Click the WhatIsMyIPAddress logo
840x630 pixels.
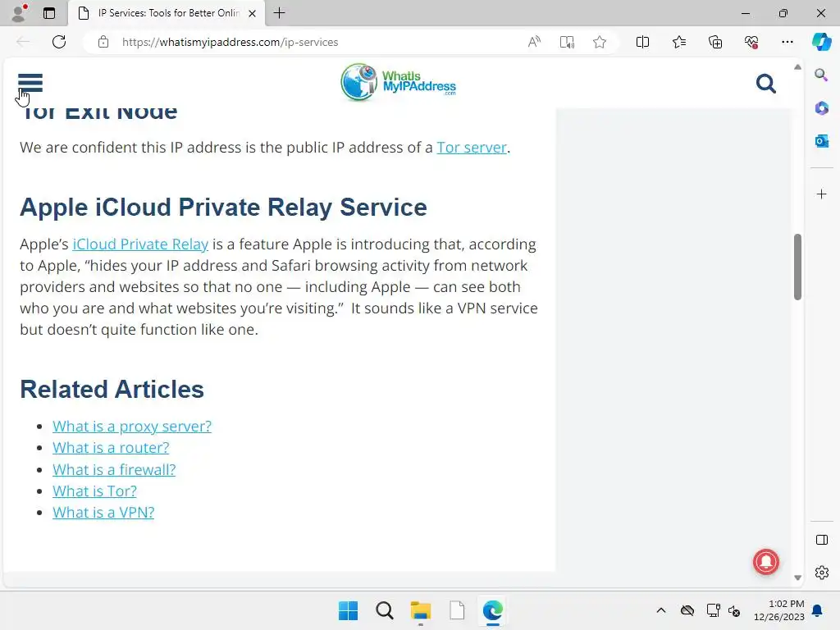point(398,83)
